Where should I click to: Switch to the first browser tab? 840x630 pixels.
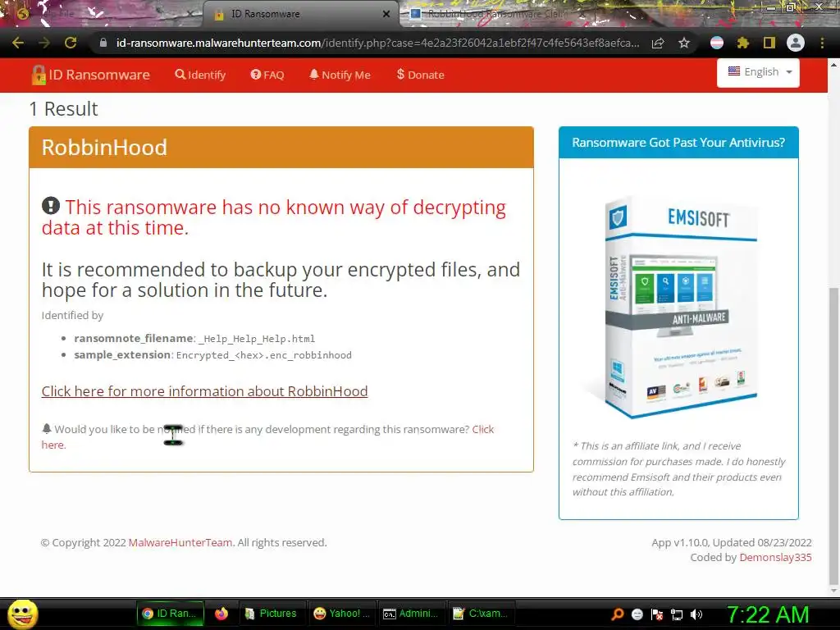[102, 15]
